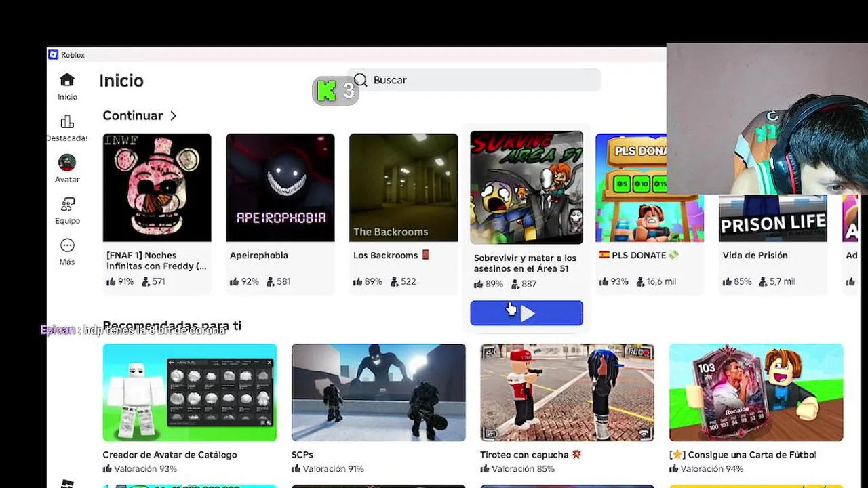Viewport: 868px width, 488px height.
Task: Click the Los Backrooms game title
Action: (391, 256)
